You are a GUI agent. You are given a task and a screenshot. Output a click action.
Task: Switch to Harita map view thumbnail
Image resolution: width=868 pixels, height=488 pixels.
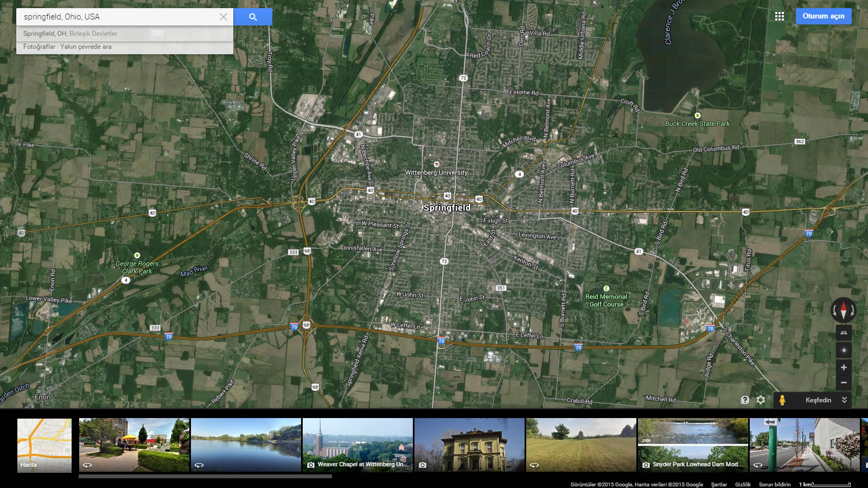[44, 445]
